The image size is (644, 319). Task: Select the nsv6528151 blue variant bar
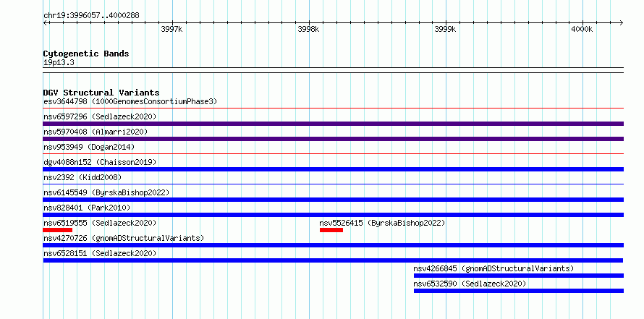[333, 260]
